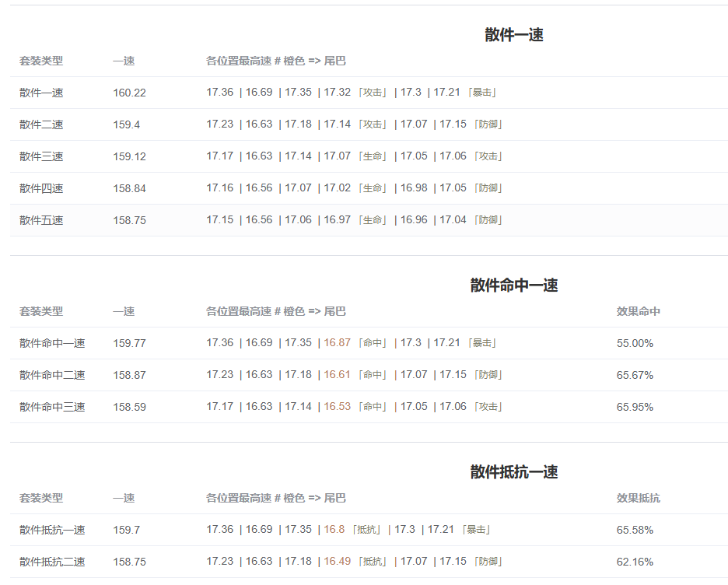Screen dimensions: 728x585
Task: Click the 62.16% effect resist value
Action: coord(635,562)
